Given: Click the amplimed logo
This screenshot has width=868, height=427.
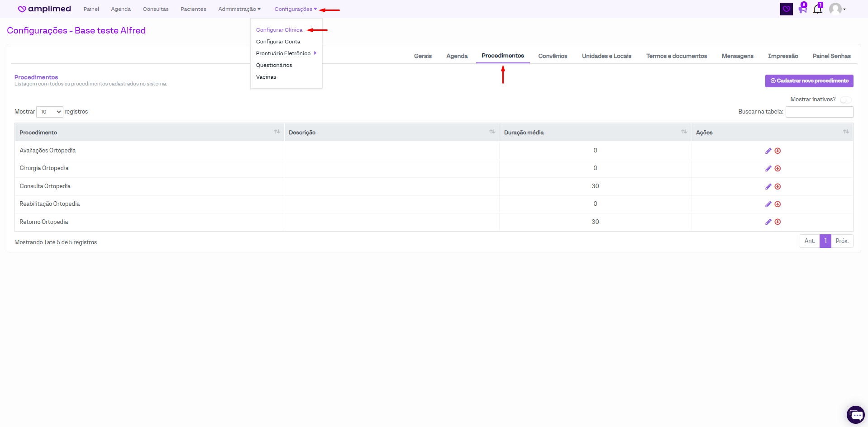Looking at the screenshot, I should [44, 9].
